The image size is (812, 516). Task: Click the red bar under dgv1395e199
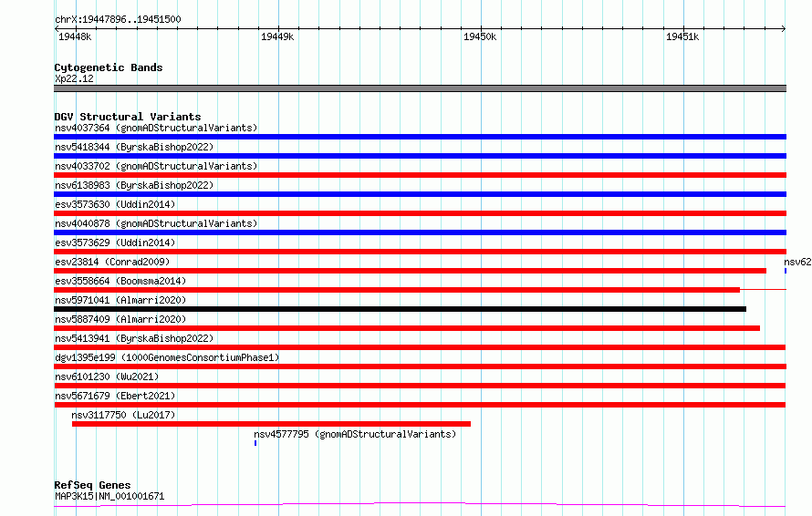420,366
